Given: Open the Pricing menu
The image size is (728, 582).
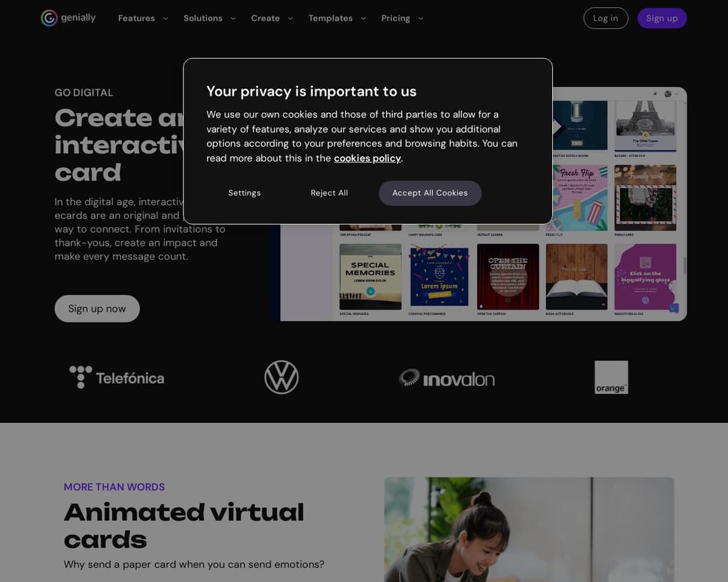Looking at the screenshot, I should pos(402,18).
